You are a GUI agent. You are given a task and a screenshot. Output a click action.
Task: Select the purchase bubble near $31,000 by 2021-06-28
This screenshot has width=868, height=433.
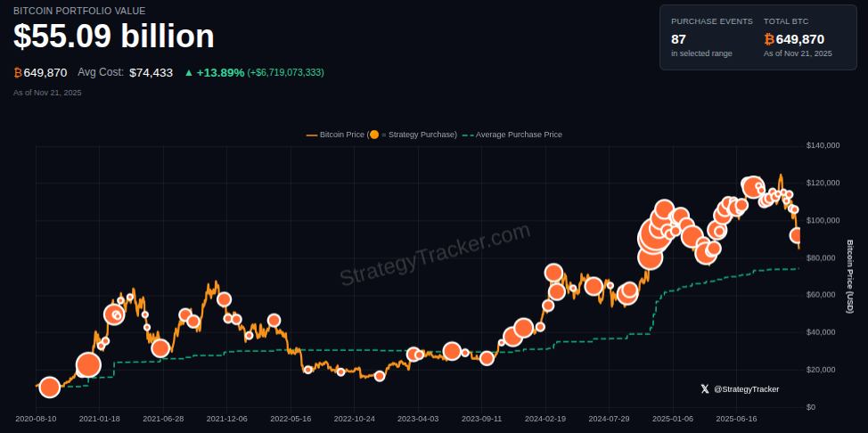coord(160,348)
